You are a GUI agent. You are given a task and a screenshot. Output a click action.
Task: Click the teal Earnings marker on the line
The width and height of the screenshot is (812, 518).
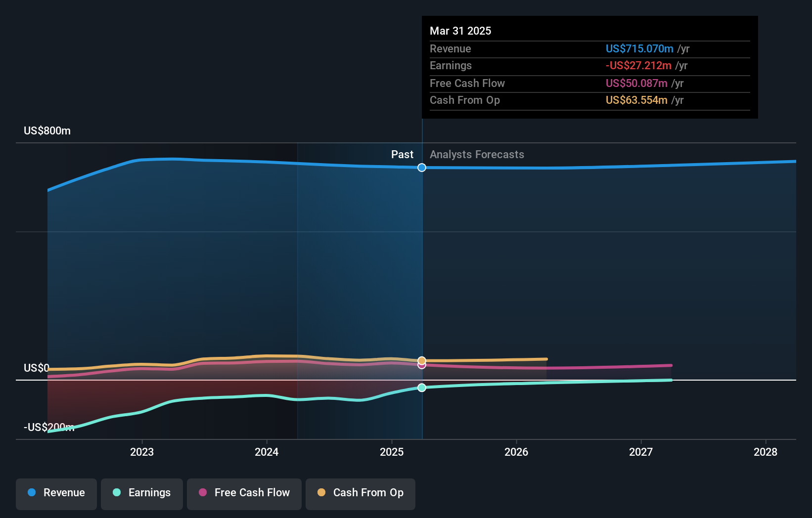422,388
